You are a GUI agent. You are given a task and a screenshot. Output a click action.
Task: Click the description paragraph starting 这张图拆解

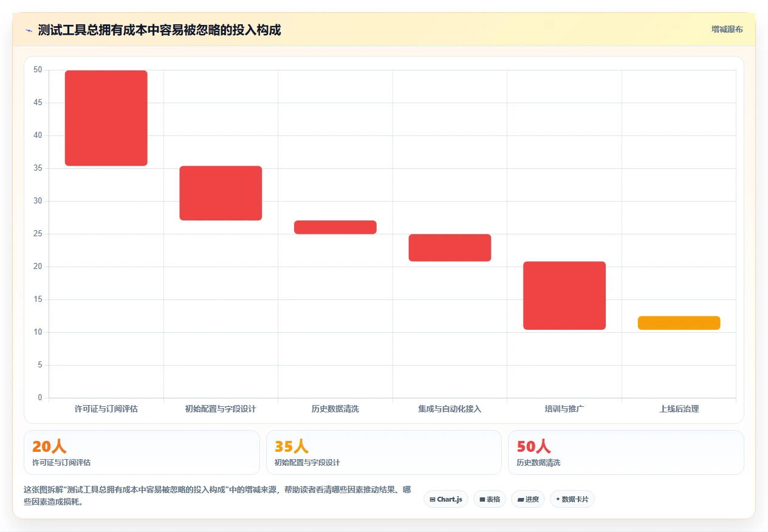218,496
